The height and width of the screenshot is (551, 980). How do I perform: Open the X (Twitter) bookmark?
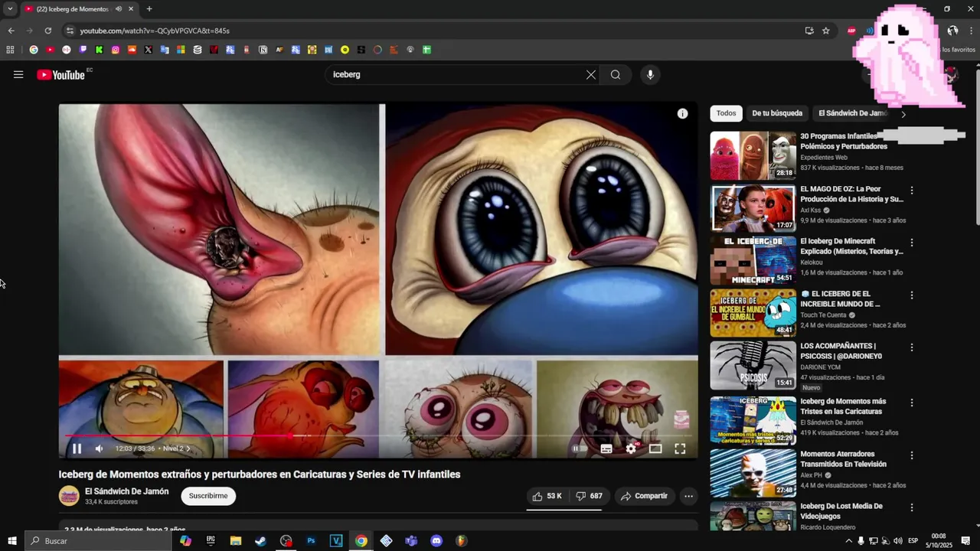(x=149, y=50)
